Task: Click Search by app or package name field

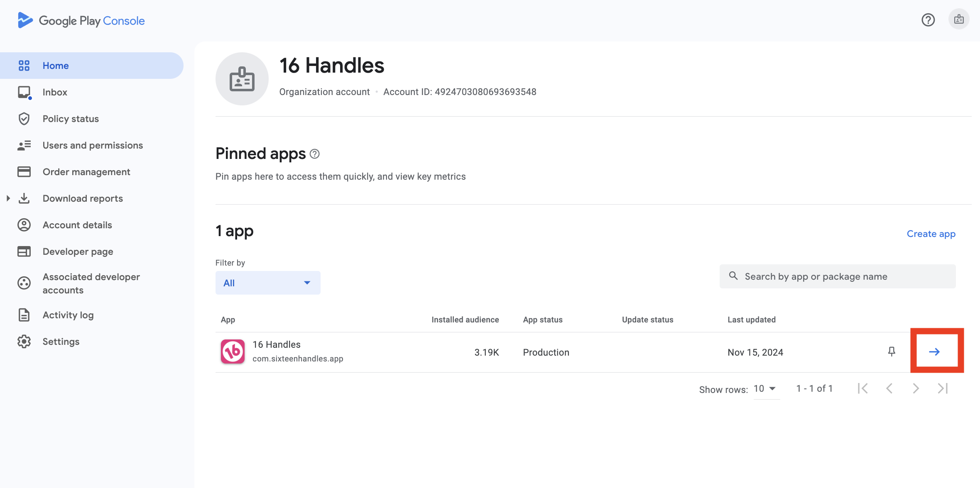Action: (838, 276)
